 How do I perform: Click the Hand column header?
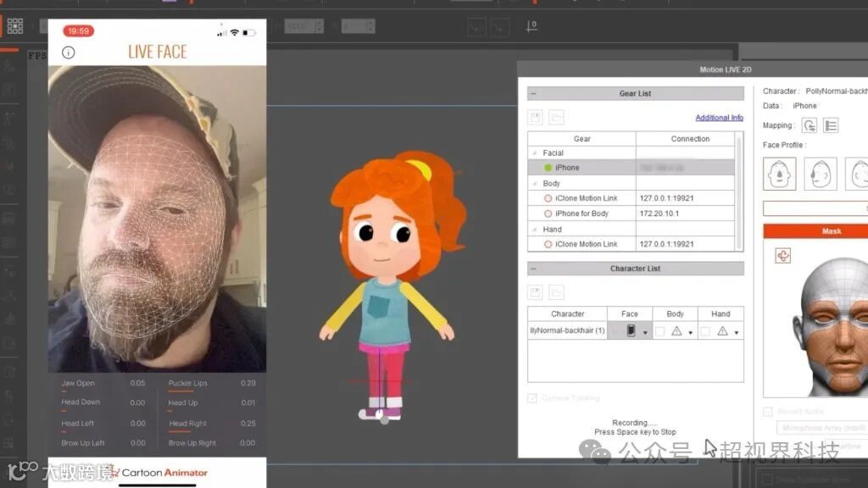(721, 313)
